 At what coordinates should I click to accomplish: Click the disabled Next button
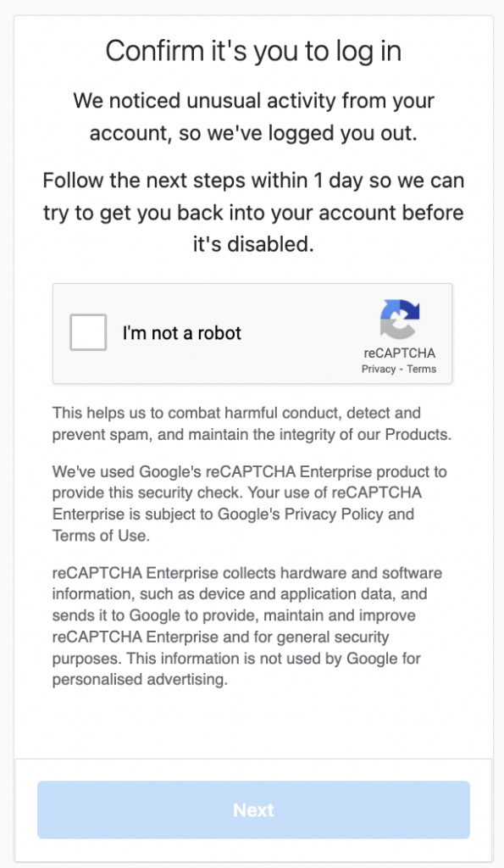pos(253,810)
